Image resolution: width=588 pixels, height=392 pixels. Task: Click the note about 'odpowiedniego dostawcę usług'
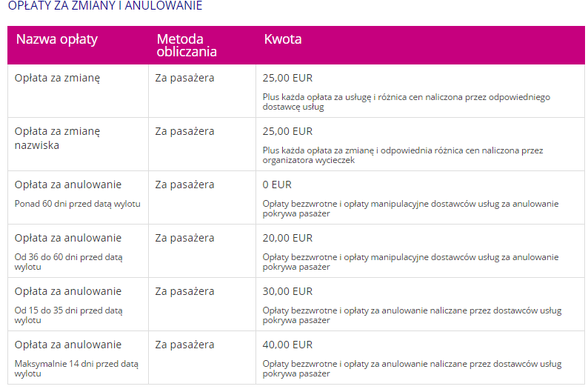pos(406,102)
